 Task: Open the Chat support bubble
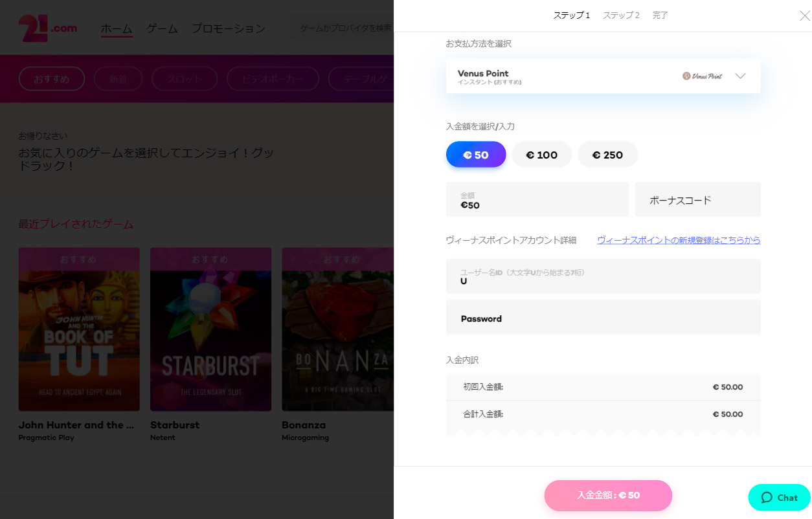(x=779, y=498)
